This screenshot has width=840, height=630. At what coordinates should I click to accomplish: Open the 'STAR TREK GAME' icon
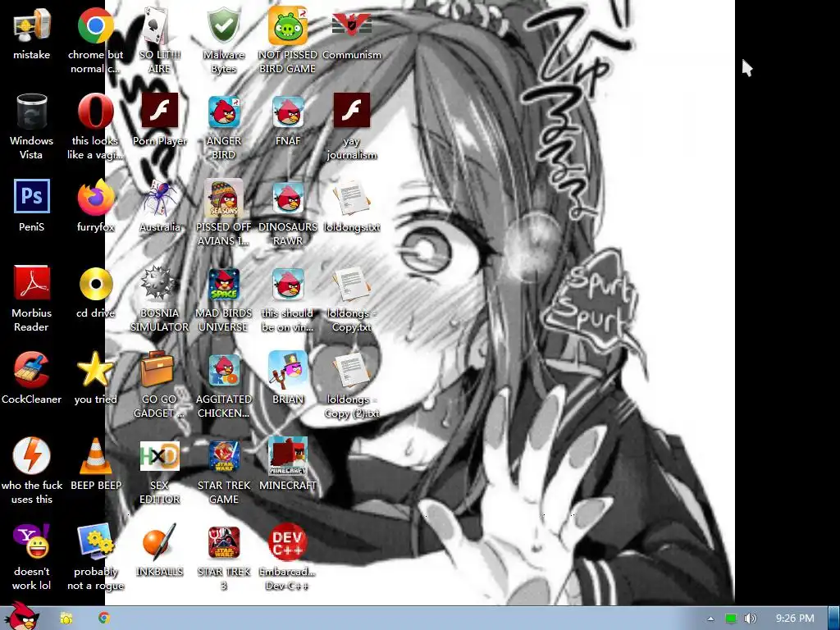[223, 456]
